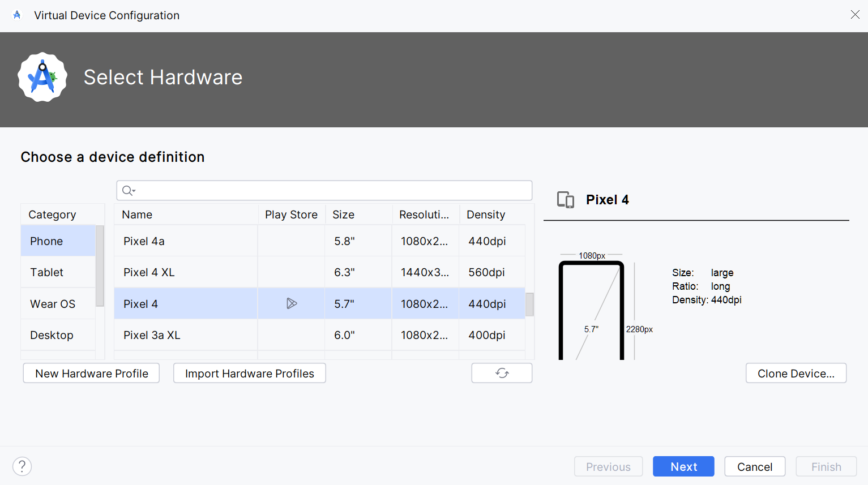Screen dimensions: 868x485
Task: Click the help question mark icon
Action: point(22,466)
